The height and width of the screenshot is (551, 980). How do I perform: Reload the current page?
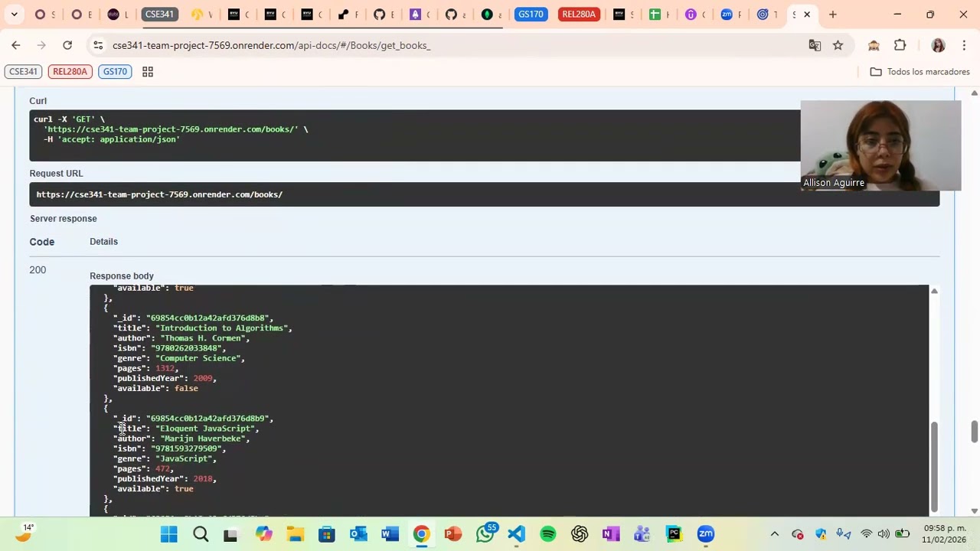[67, 45]
